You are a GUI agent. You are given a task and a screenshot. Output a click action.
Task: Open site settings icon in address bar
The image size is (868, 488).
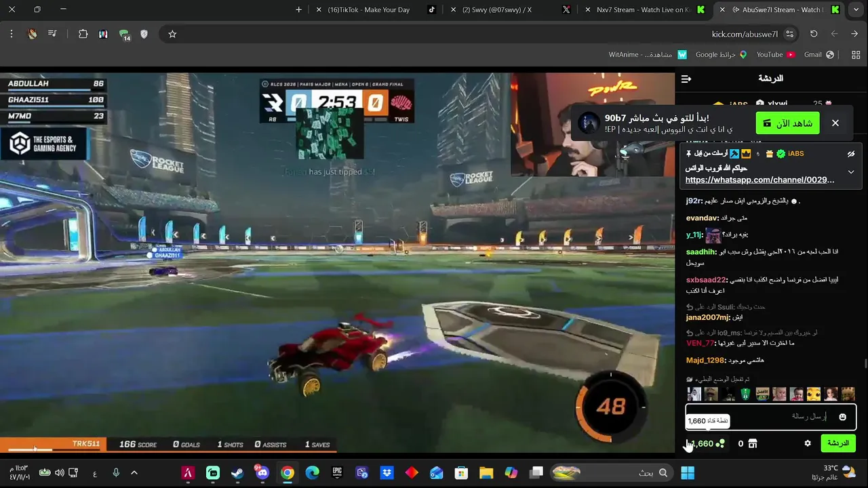[x=789, y=34]
